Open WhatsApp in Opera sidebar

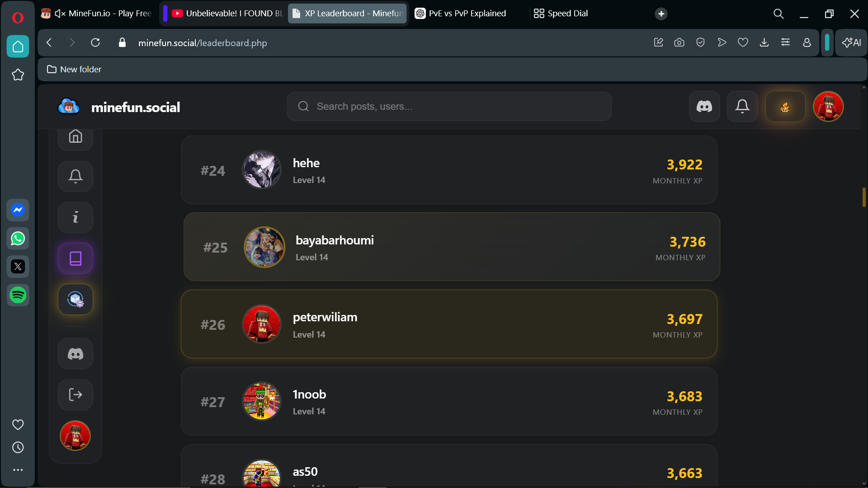18,239
